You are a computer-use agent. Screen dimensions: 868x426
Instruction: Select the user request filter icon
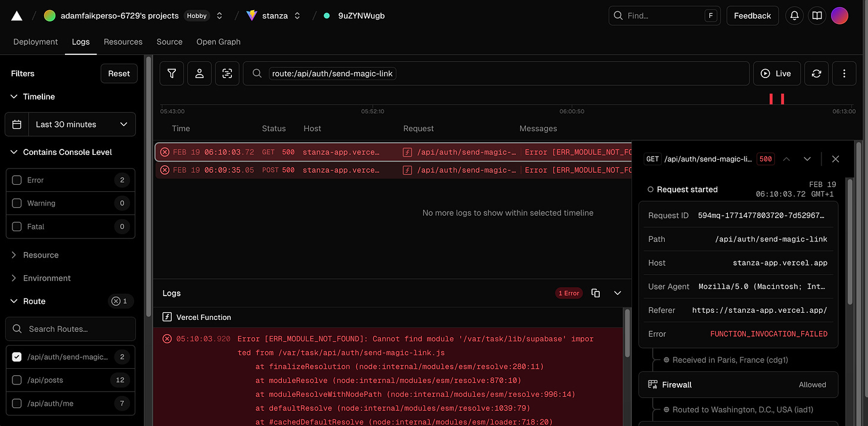click(x=199, y=73)
